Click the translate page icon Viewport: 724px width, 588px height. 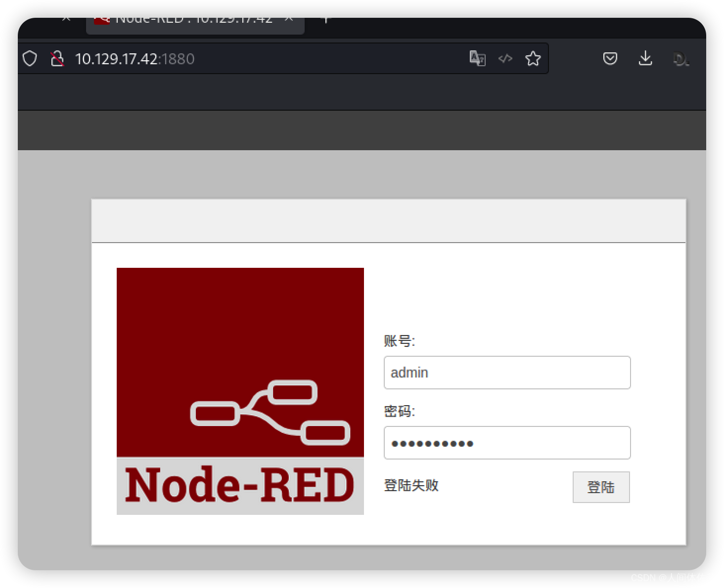(477, 58)
